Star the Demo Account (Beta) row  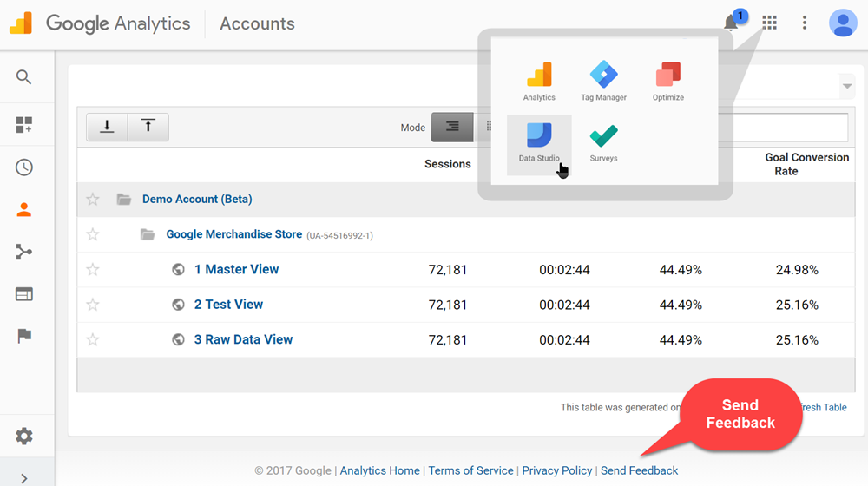click(x=93, y=200)
